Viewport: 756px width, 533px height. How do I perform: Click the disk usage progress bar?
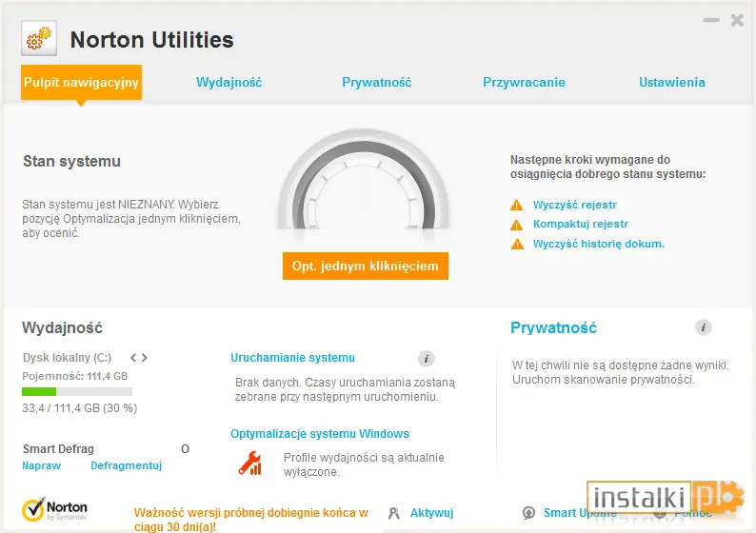(77, 392)
